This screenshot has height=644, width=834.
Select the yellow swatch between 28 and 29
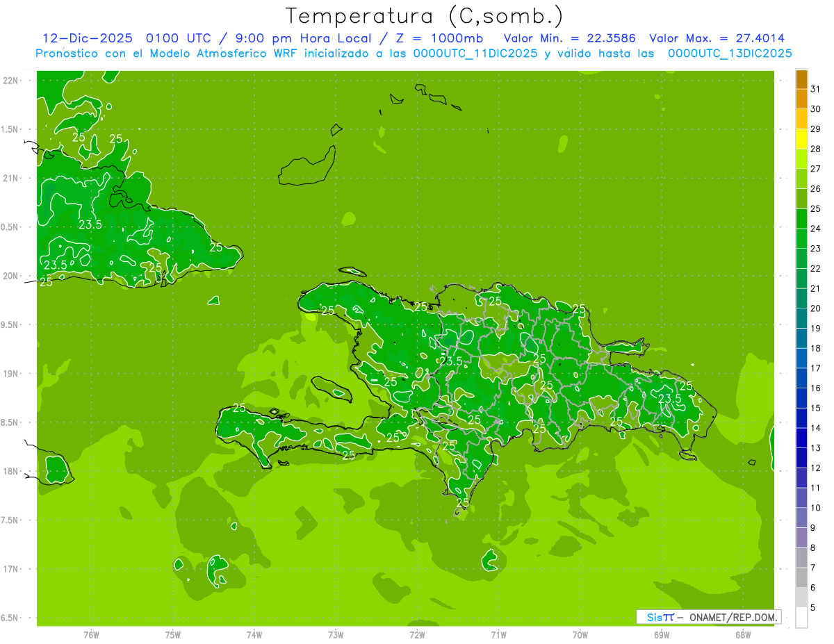coord(801,139)
